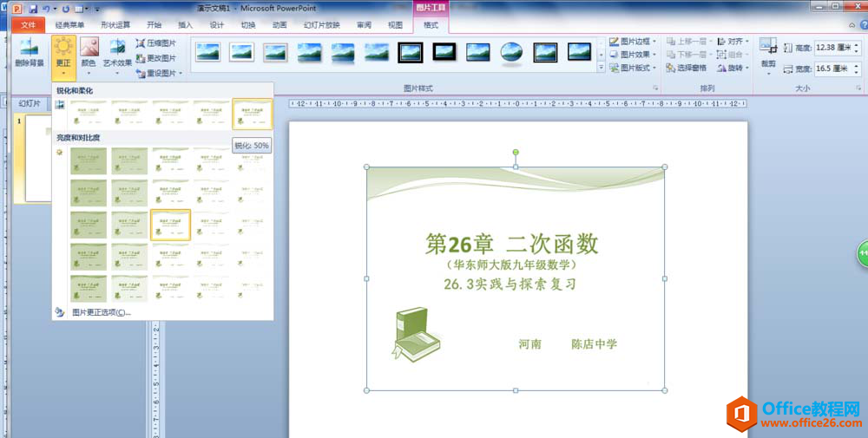Open the File (文件) tab
The height and width of the screenshot is (438, 868).
point(29,25)
